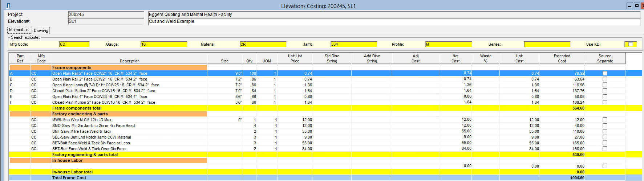Screen dimensions: 644x181
Task: Focus the empty Series search field
Action: (x=547, y=44)
